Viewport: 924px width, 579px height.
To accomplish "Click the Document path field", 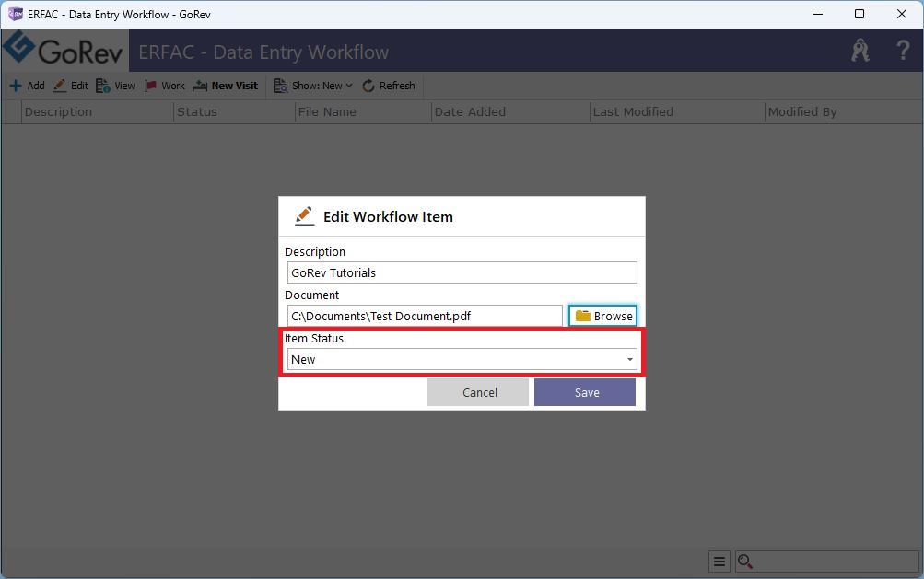I will [x=425, y=316].
